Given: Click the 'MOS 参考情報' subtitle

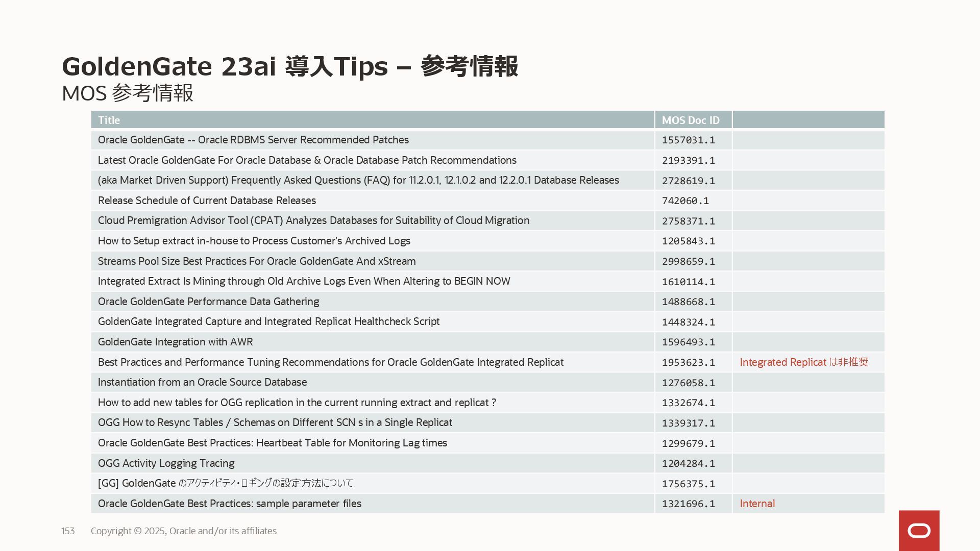Looking at the screenshot, I should pyautogui.click(x=127, y=93).
